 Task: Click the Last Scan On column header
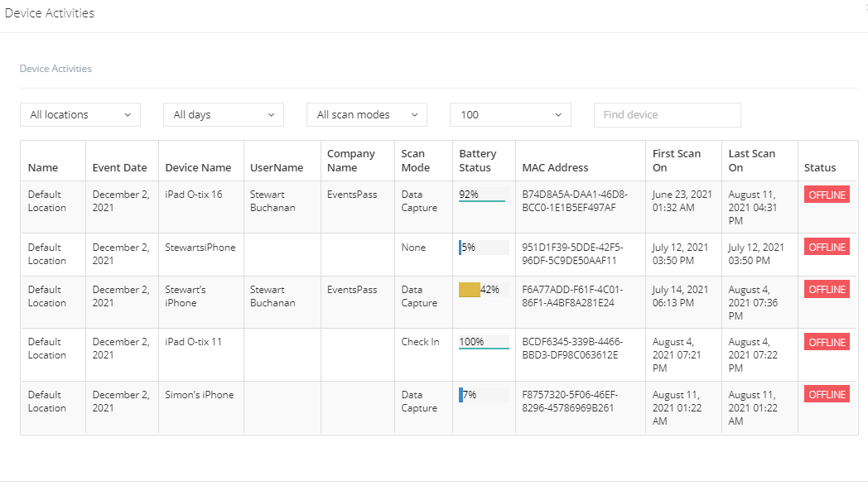(x=751, y=161)
